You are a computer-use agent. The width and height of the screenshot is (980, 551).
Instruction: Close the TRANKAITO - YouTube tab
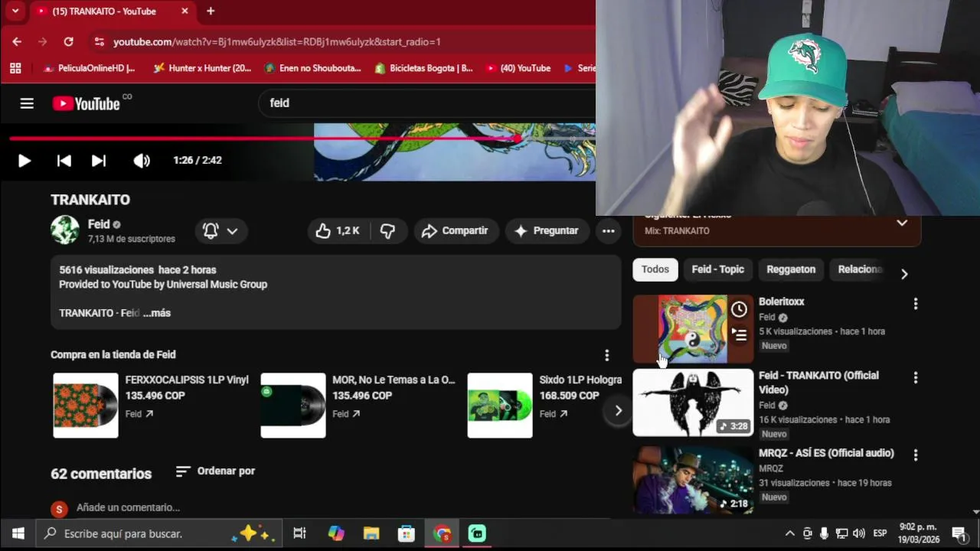point(185,11)
